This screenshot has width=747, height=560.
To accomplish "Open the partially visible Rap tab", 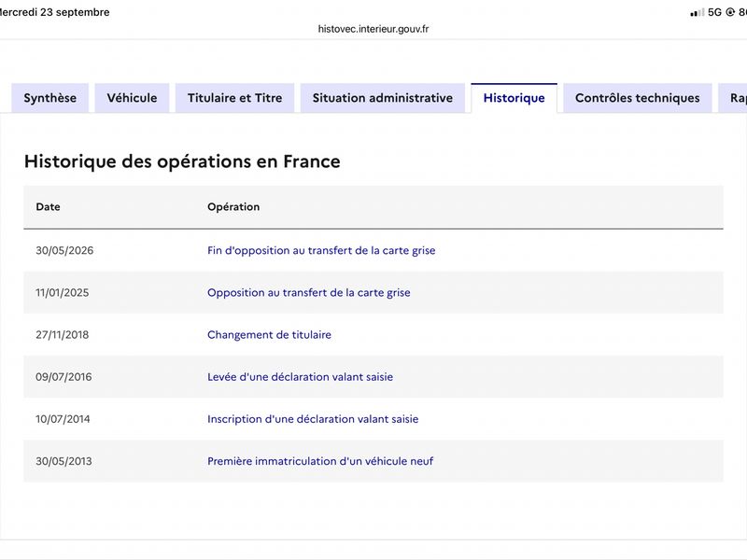I will [734, 98].
